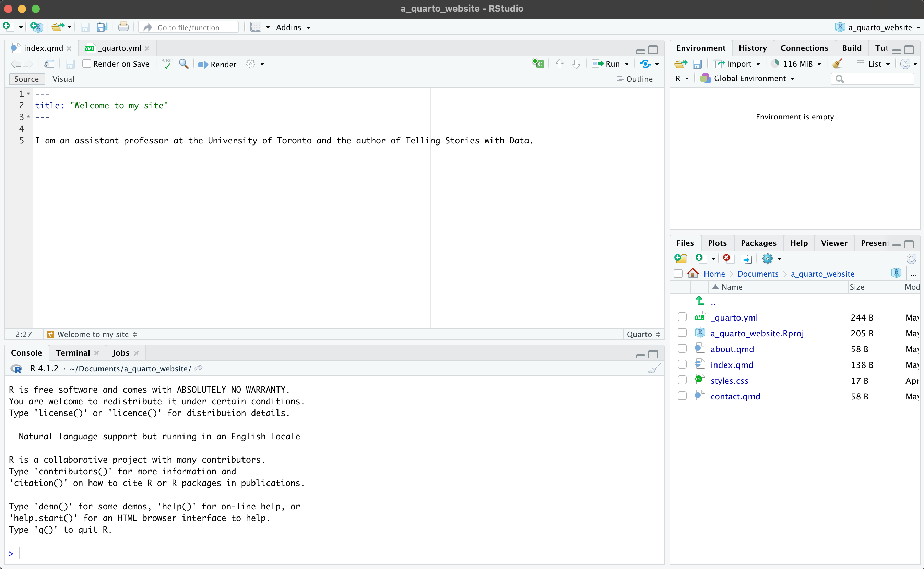
Task: Check the box next to about.qmd
Action: pos(682,349)
